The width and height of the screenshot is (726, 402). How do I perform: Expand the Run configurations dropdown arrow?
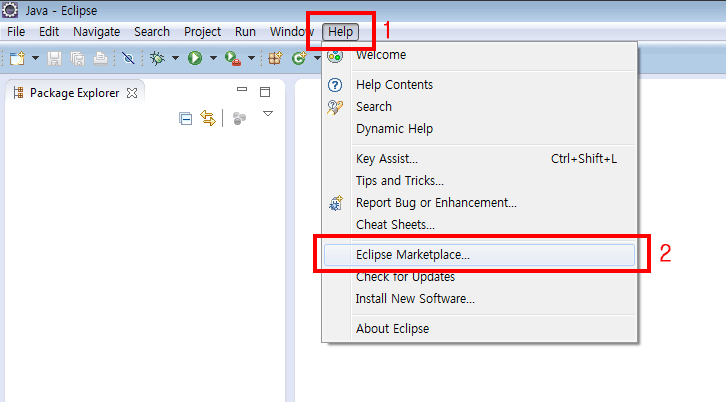point(213,58)
